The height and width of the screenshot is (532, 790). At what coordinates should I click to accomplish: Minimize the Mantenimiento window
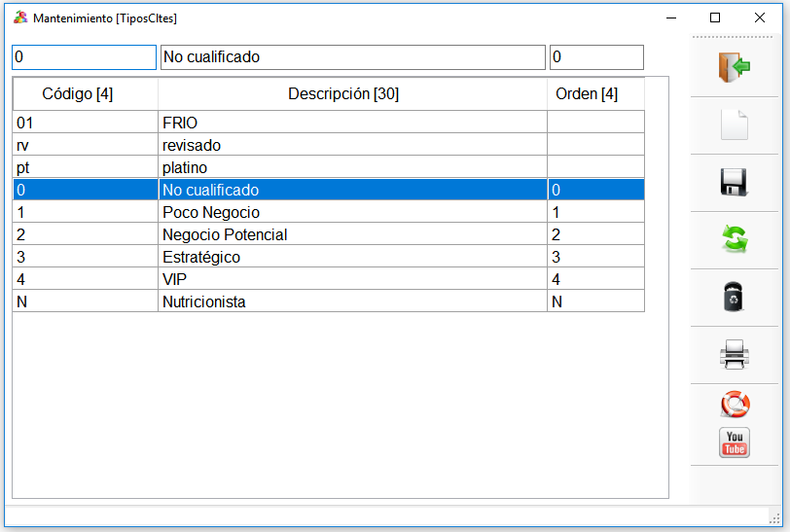671,18
